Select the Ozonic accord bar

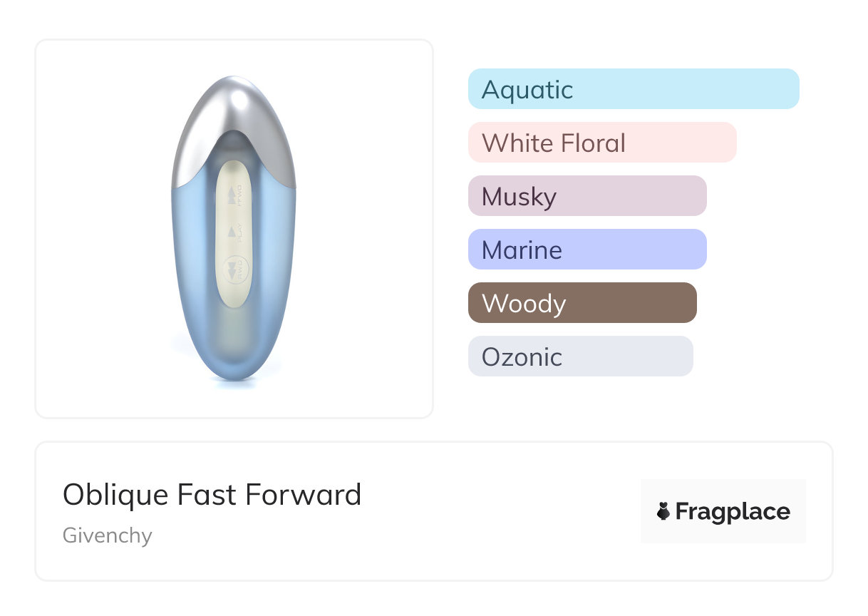[580, 356]
